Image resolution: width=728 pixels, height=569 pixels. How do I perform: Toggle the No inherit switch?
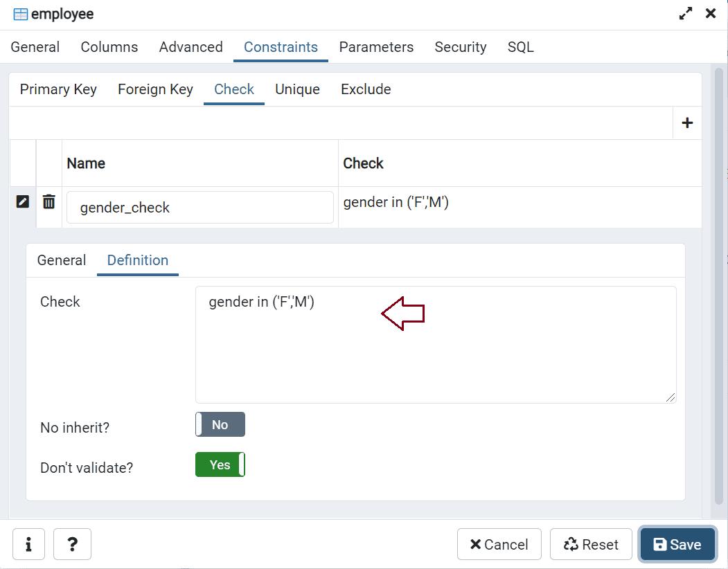point(220,425)
